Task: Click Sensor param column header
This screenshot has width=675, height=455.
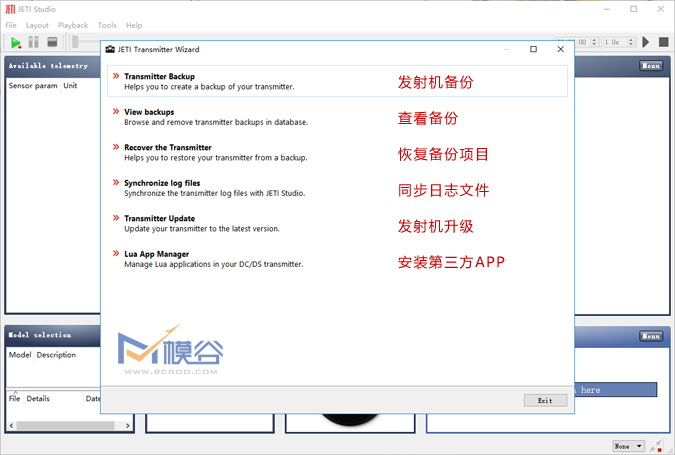Action: [x=33, y=85]
